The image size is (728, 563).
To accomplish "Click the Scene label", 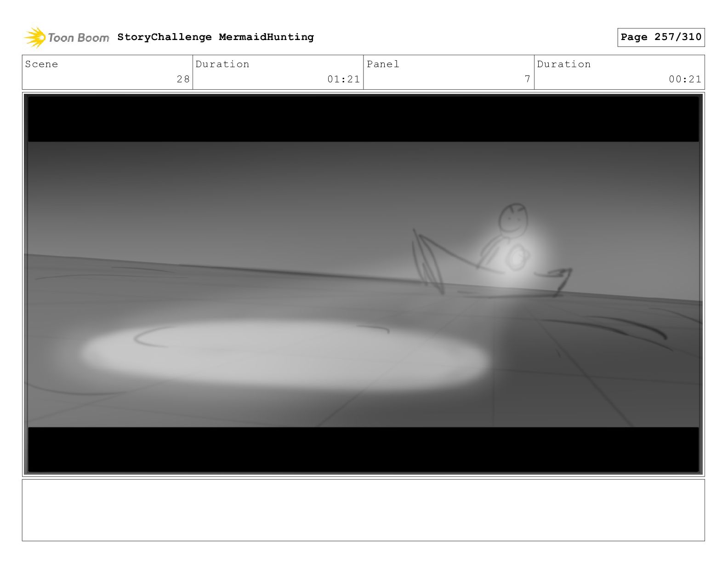I will tap(42, 64).
